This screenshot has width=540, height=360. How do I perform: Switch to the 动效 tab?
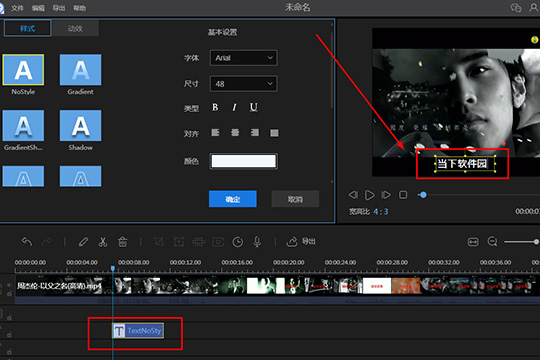pos(75,28)
